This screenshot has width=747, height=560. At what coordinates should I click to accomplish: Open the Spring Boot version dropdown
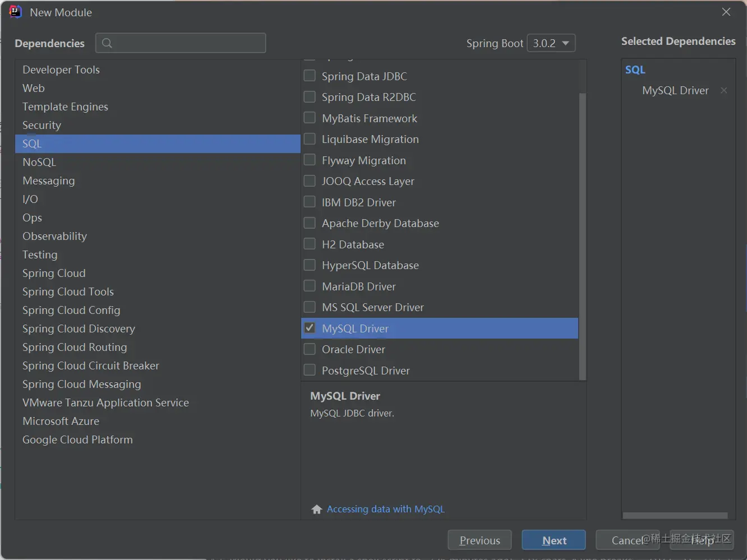(551, 43)
